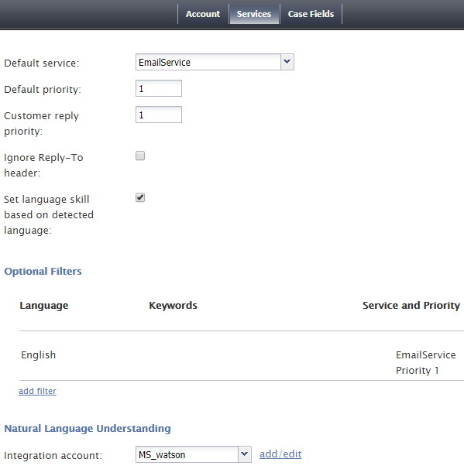464x476 pixels.
Task: Switch to the Account tab
Action: [203, 14]
